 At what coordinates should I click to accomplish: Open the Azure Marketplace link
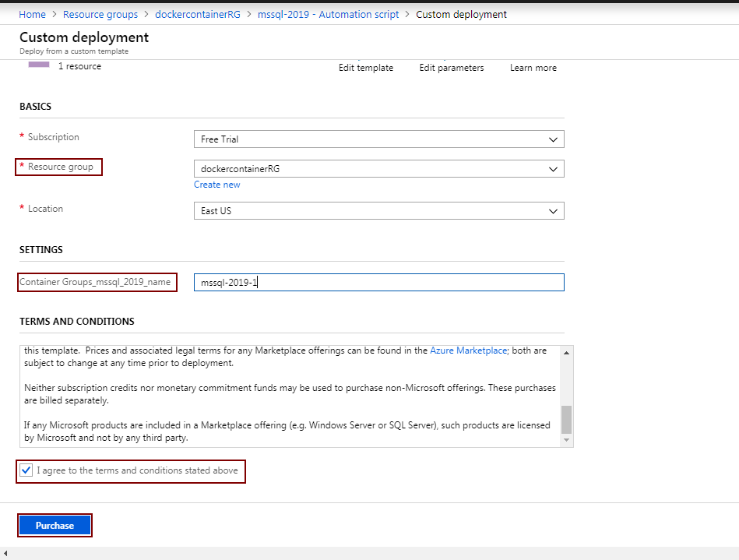pos(468,351)
